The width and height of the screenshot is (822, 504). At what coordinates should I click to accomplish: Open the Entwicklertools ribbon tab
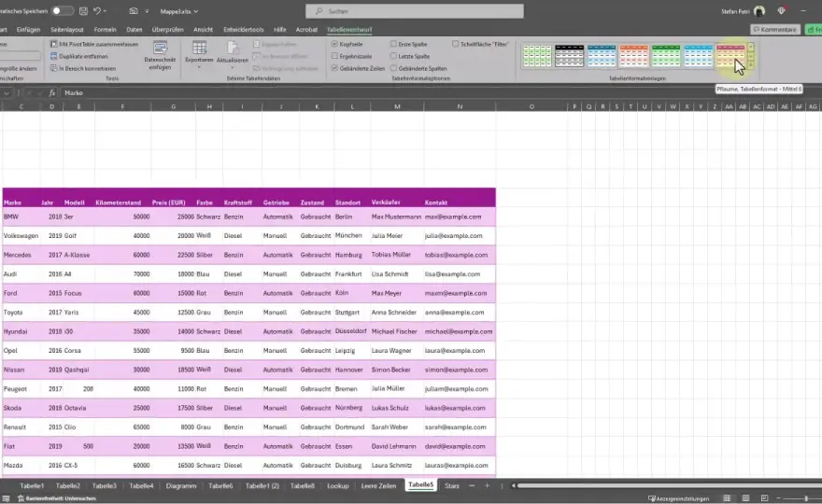click(243, 30)
